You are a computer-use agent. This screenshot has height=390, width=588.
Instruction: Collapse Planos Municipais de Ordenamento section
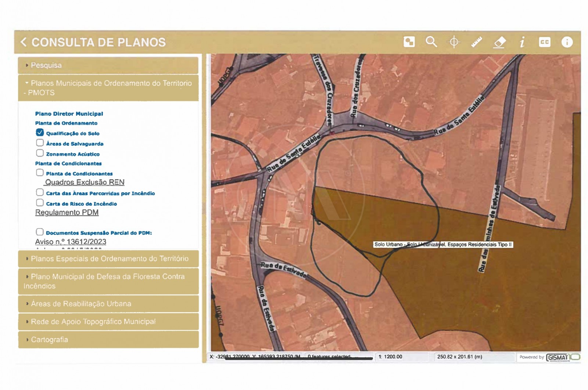click(108, 88)
